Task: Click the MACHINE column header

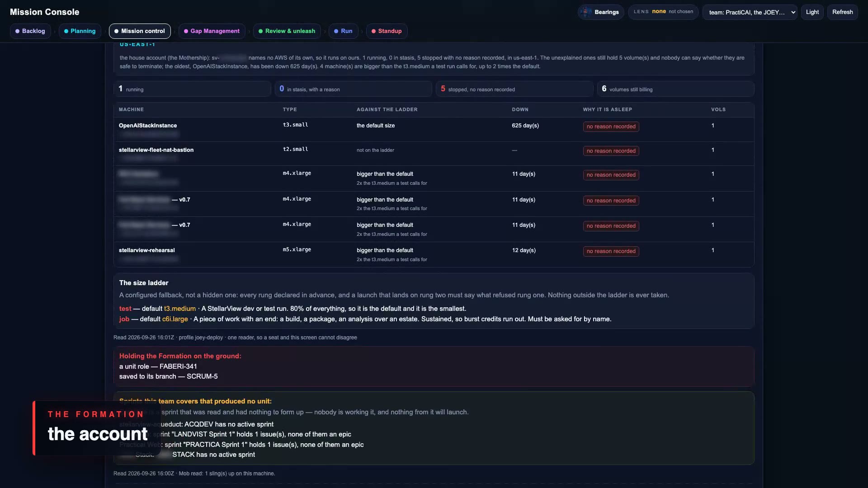Action: (131, 110)
